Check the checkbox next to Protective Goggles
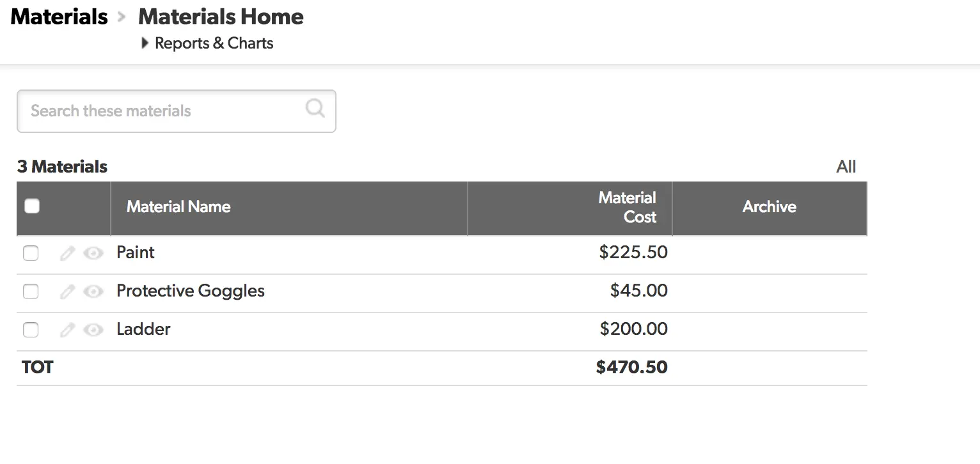Screen dimensions: 980x464 click(x=30, y=291)
